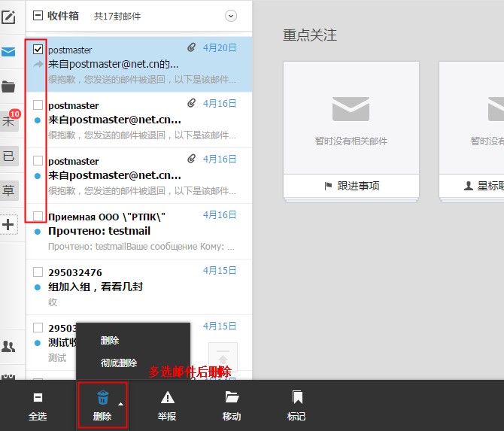Tick the checkbox for email from 295032476
The image size is (504, 431).
click(38, 272)
